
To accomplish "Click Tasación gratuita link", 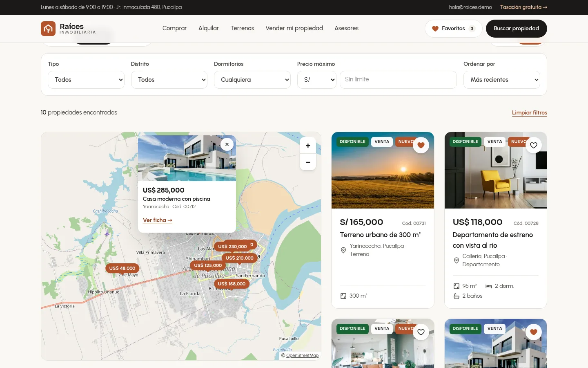I will coord(523,7).
